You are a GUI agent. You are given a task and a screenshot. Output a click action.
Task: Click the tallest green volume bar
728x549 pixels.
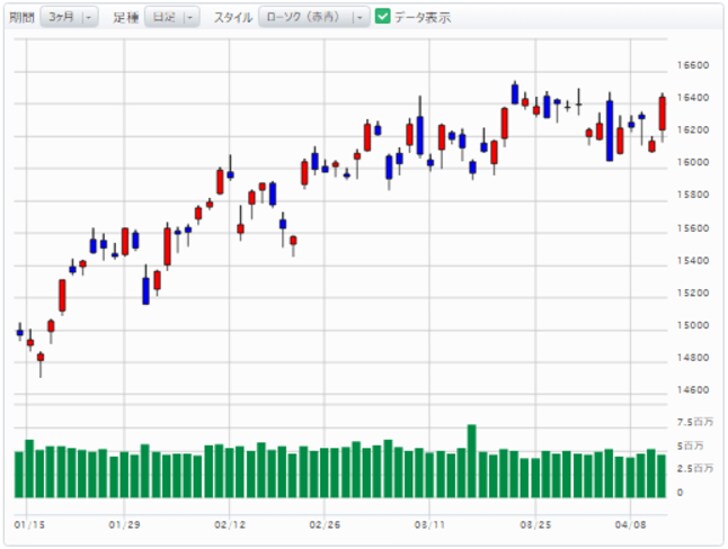pos(471,462)
